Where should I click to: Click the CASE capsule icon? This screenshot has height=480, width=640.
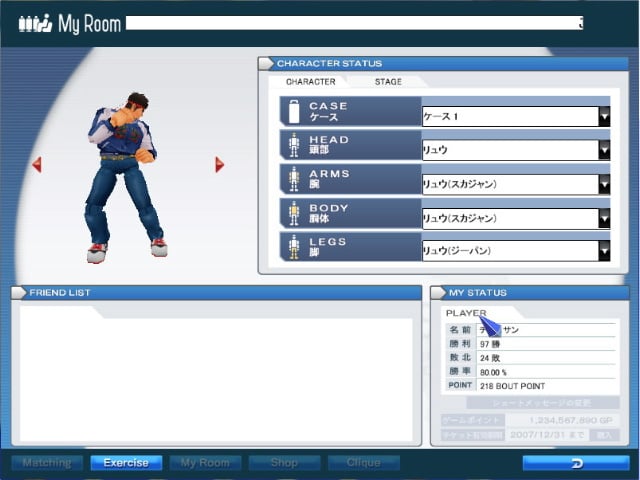(294, 111)
